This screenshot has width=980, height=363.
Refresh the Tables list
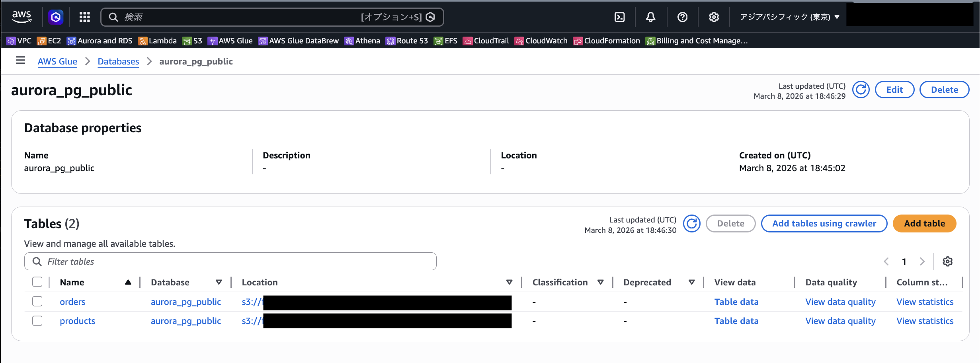(x=691, y=224)
